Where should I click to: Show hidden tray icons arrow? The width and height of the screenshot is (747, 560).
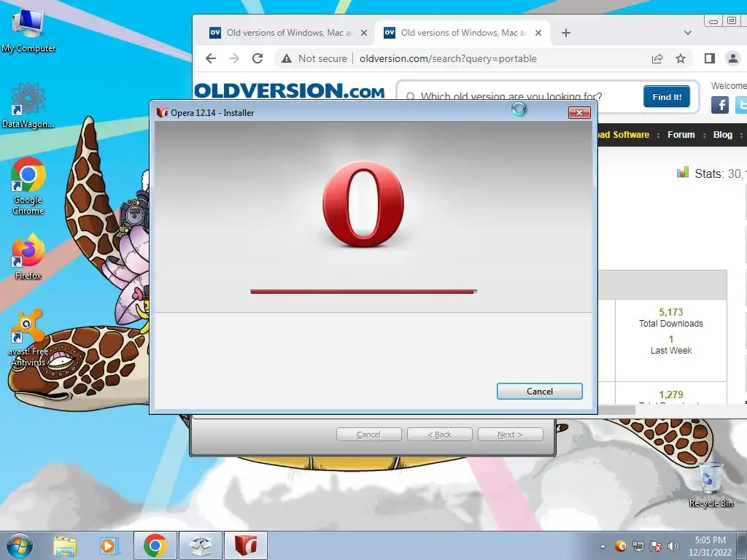pyautogui.click(x=603, y=546)
